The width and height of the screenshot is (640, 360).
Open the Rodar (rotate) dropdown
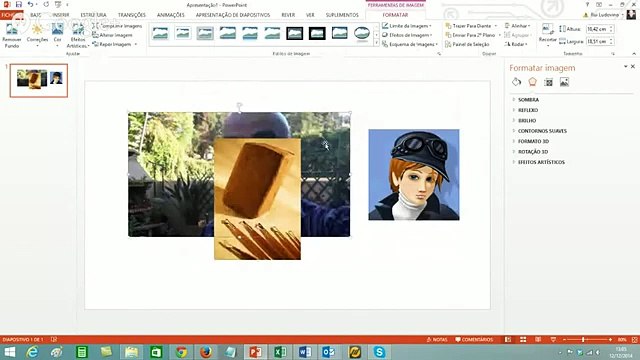[516, 44]
